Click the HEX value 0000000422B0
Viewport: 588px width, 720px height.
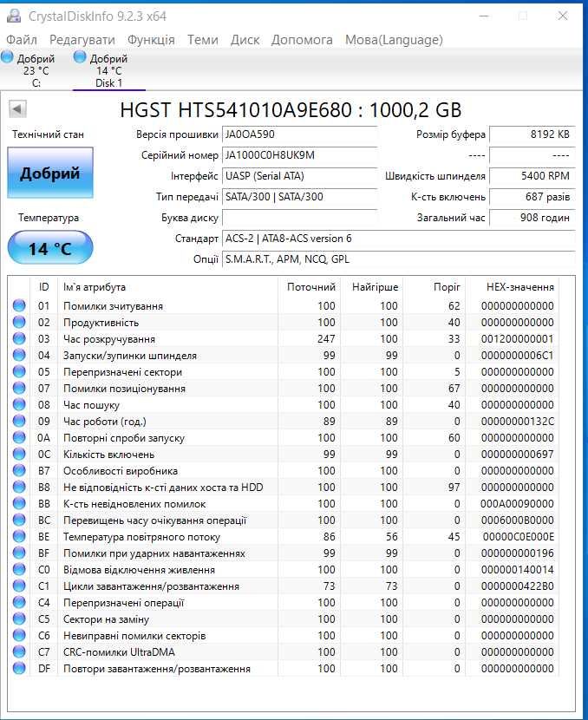pyautogui.click(x=517, y=586)
